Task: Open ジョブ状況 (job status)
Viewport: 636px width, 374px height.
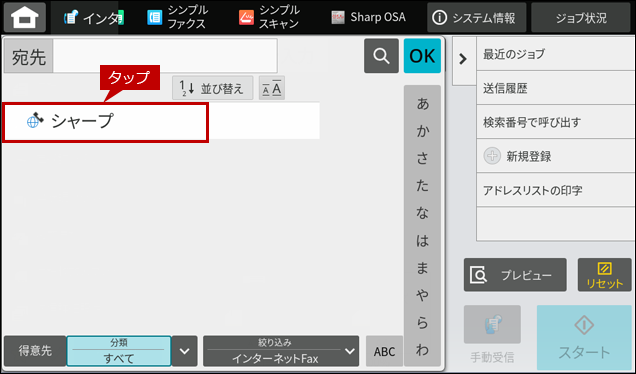Action: [581, 17]
